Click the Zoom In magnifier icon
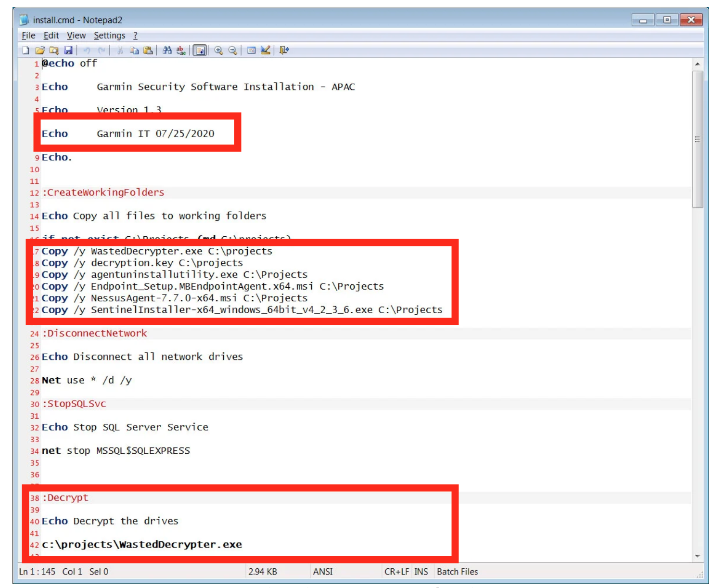714x588 pixels. (x=218, y=51)
